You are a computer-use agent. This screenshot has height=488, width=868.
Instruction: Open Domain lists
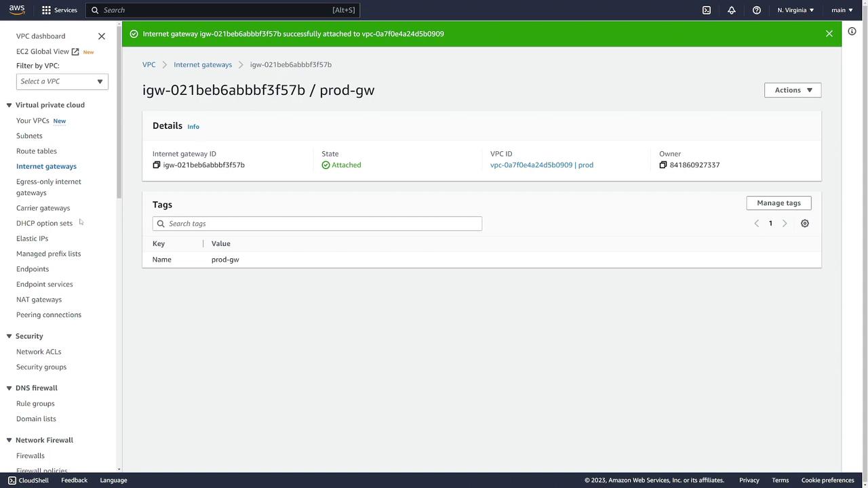click(x=36, y=419)
